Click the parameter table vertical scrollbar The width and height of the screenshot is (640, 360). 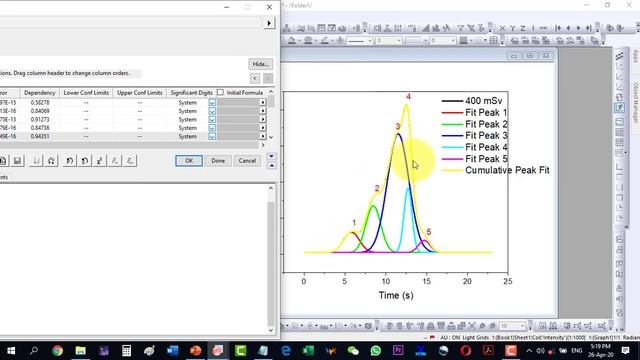point(271,115)
